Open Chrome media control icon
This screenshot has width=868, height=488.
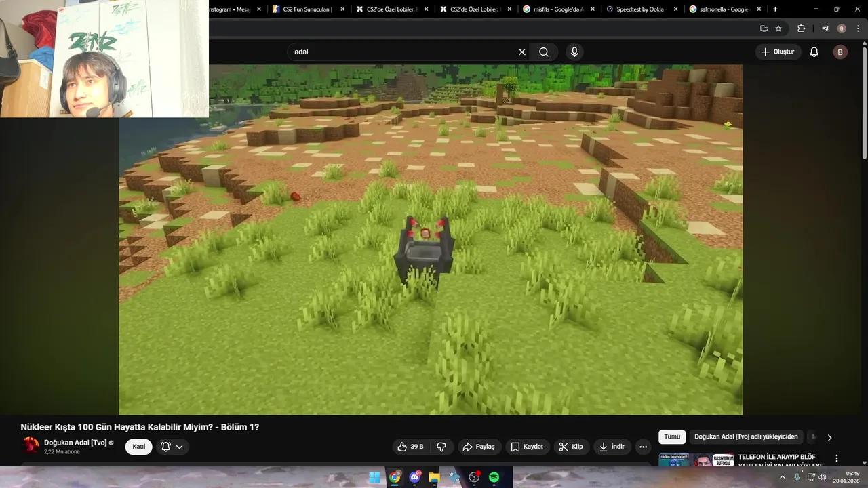pos(825,28)
